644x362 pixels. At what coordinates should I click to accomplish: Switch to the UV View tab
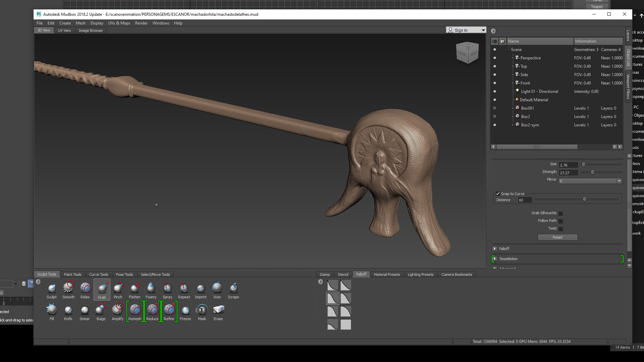64,31
